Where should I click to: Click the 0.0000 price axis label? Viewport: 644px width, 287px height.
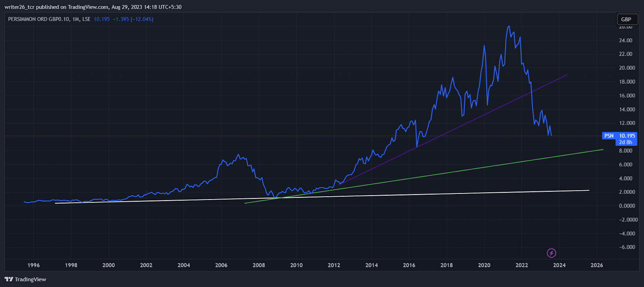point(627,206)
